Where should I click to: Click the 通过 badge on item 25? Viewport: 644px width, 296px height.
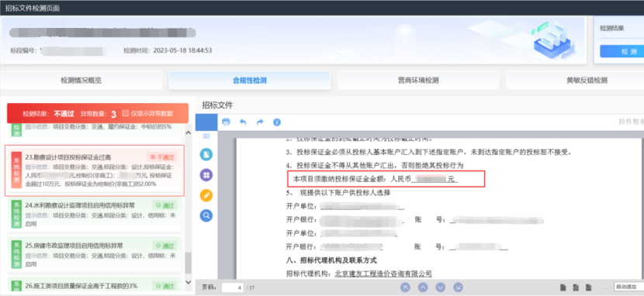point(164,246)
